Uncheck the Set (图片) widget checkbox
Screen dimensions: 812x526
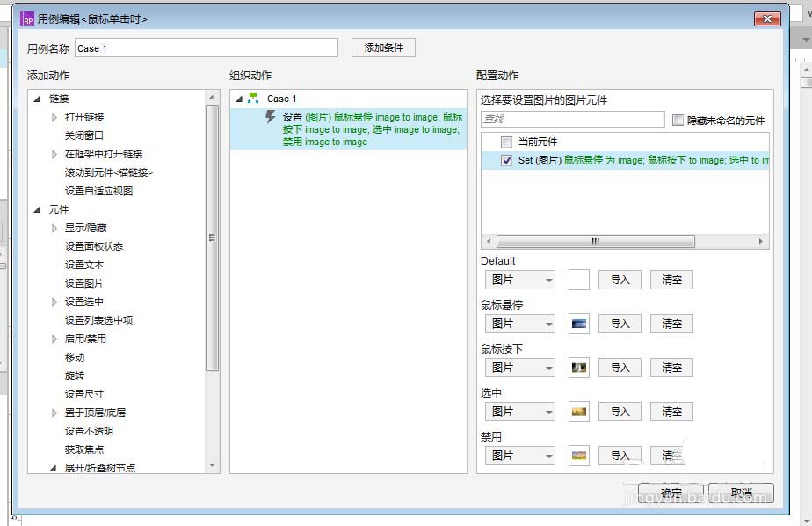[x=506, y=161]
